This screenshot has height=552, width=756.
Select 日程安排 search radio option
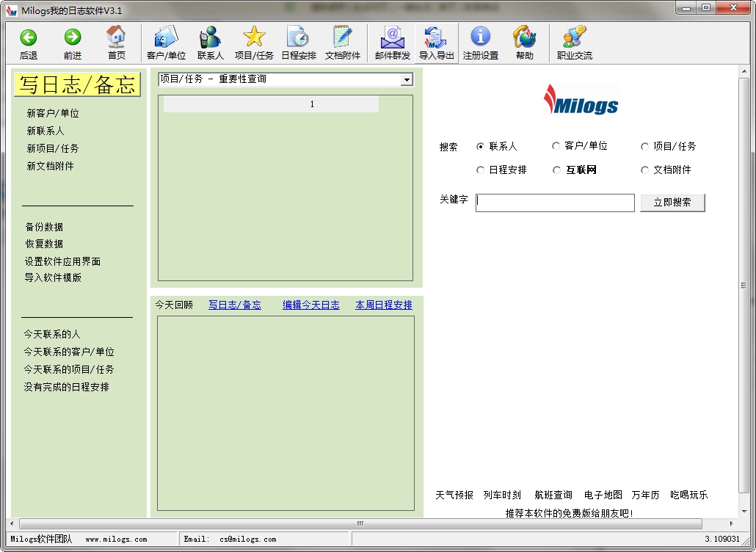click(480, 170)
